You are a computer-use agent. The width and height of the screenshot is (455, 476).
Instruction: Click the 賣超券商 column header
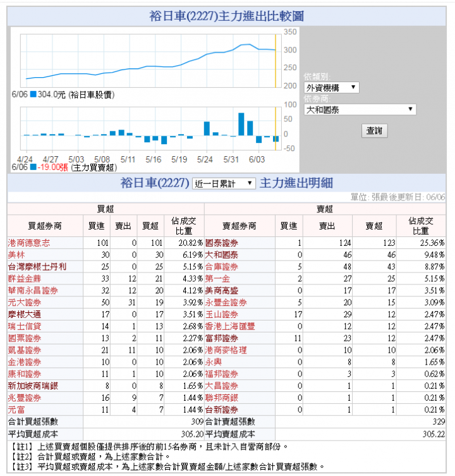240,226
